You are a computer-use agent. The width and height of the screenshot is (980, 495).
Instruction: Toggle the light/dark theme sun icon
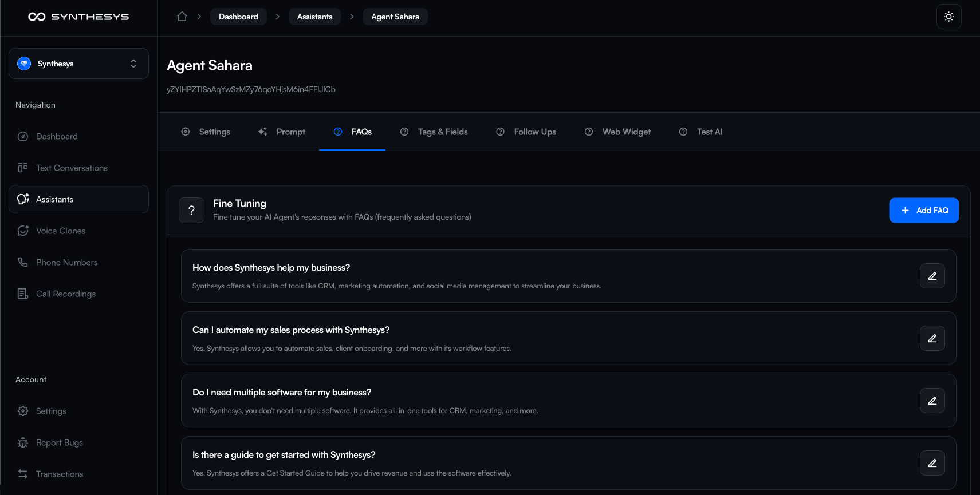click(949, 17)
